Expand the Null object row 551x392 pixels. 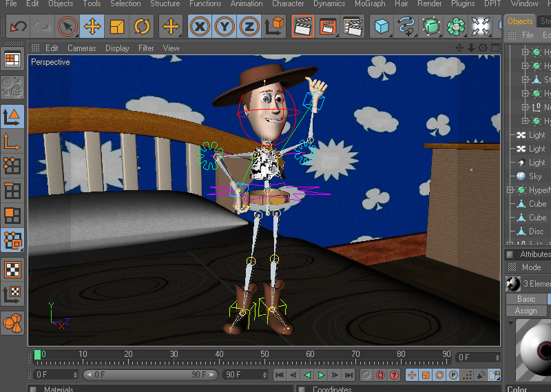526,107
